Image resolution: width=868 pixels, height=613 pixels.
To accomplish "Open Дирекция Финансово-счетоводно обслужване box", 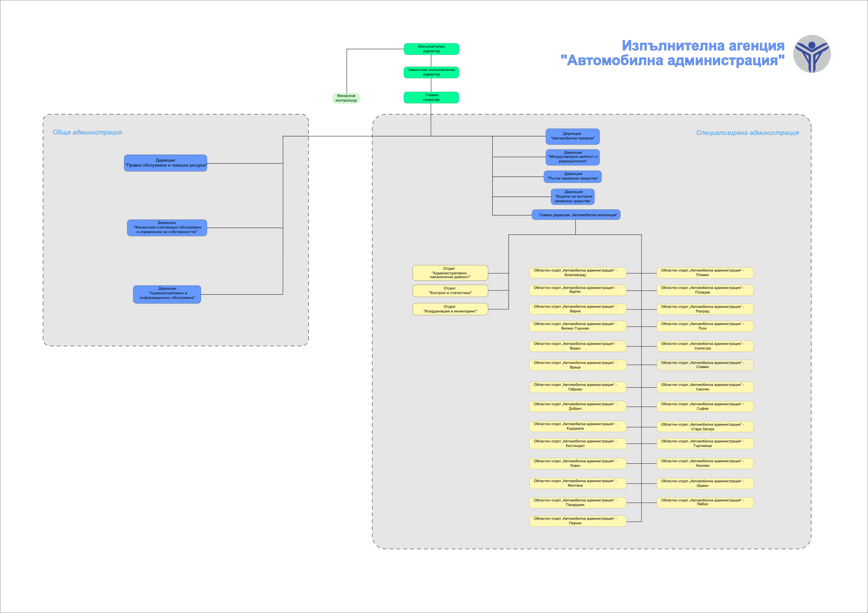I will 167,228.
